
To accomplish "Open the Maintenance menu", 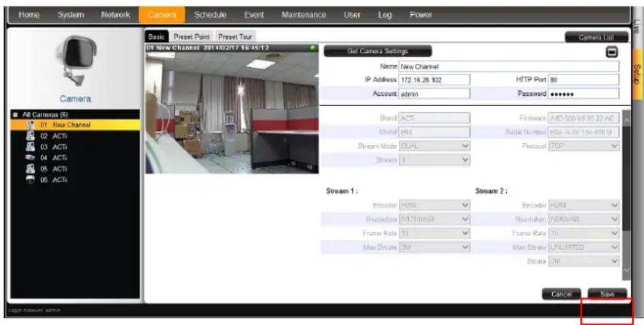I will point(304,15).
